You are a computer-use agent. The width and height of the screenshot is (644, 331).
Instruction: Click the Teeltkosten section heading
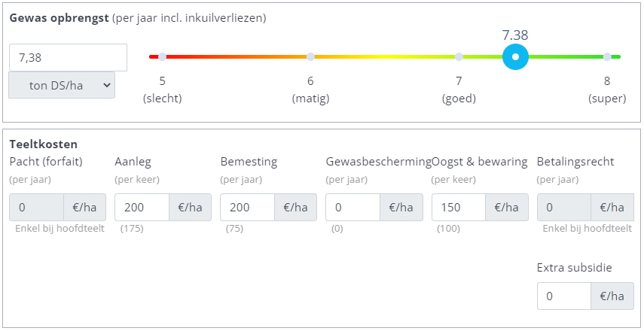click(x=44, y=144)
